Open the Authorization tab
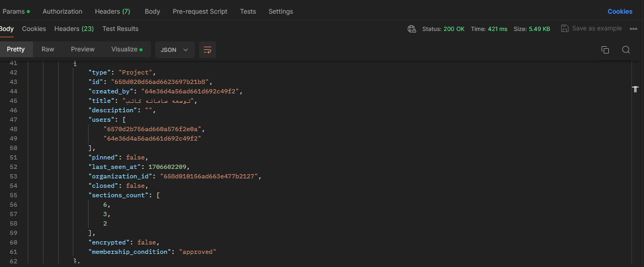 pyautogui.click(x=62, y=12)
